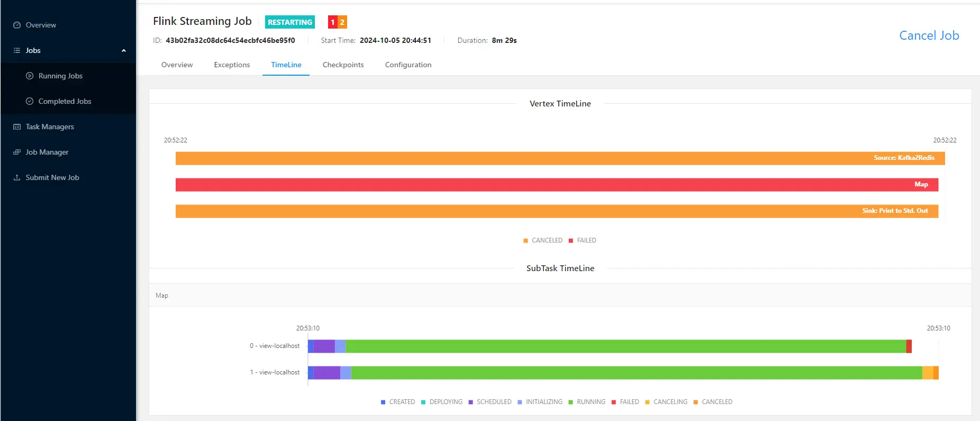Switch to the job Overview tab

(x=177, y=65)
